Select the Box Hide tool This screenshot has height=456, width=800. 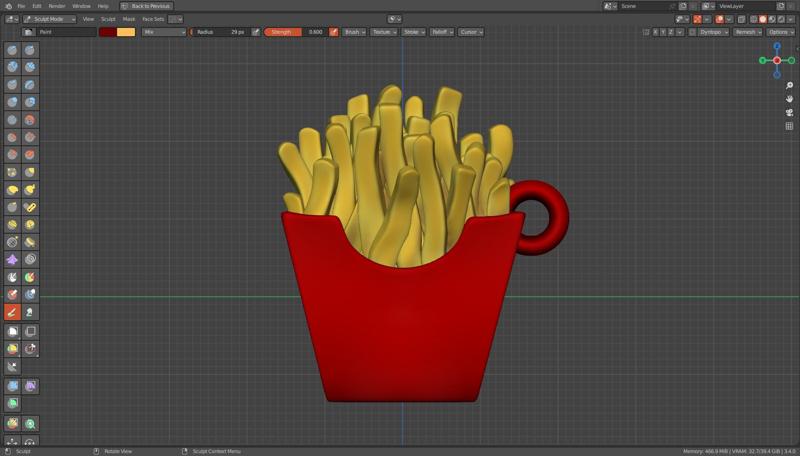coord(30,332)
